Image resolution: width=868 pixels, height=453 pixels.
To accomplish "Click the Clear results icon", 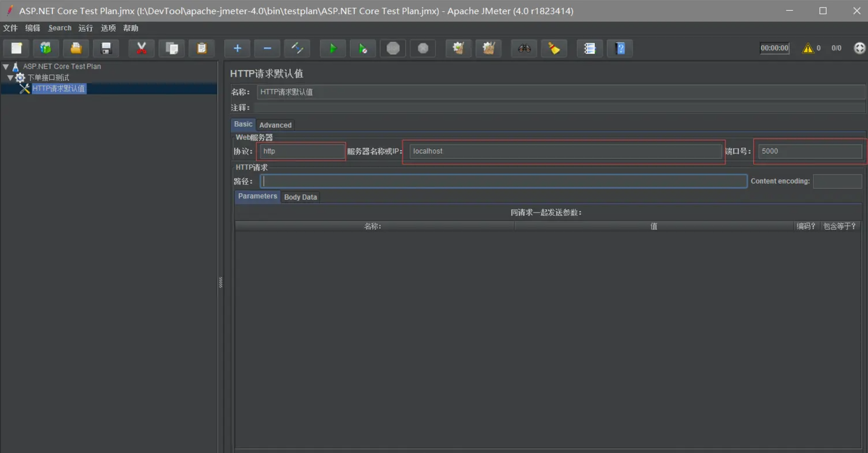I will coord(554,48).
